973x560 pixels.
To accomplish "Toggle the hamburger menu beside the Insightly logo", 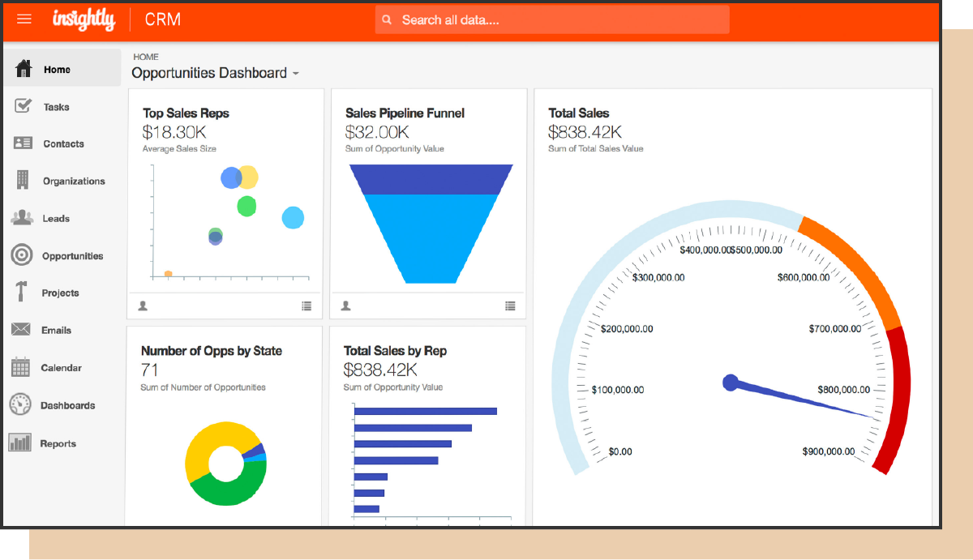I will pos(24,19).
